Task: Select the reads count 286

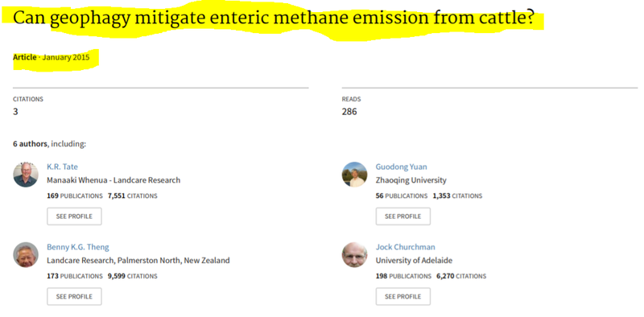Action: pyautogui.click(x=349, y=111)
